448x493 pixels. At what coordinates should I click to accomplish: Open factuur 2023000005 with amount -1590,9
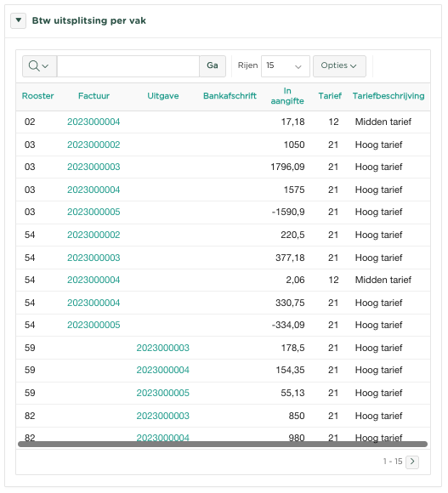coord(94,212)
